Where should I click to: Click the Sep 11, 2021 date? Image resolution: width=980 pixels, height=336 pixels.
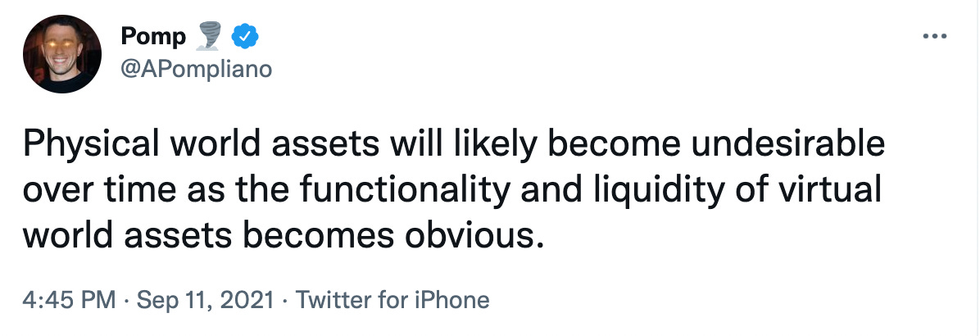pyautogui.click(x=205, y=301)
